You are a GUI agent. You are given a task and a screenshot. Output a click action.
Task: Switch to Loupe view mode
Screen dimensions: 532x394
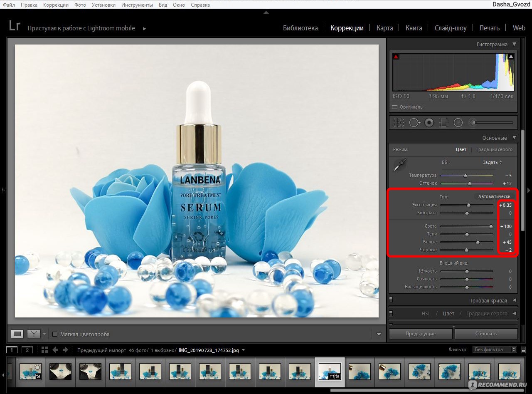pos(17,334)
